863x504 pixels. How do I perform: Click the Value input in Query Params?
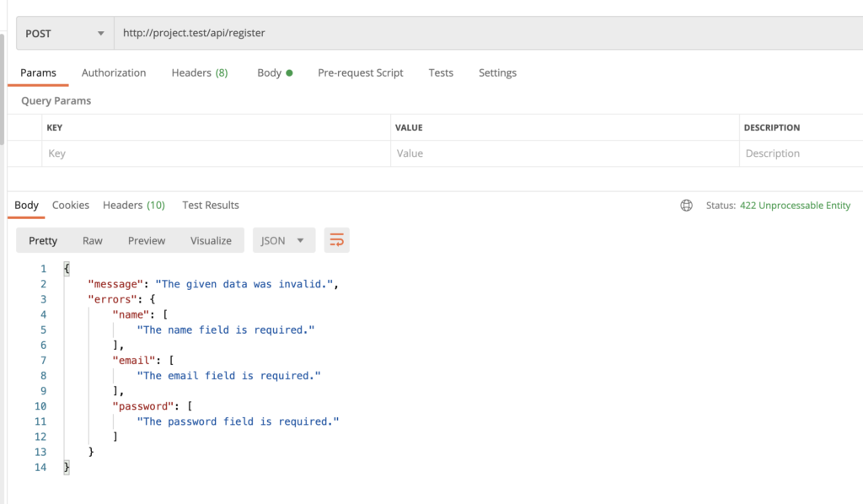563,154
